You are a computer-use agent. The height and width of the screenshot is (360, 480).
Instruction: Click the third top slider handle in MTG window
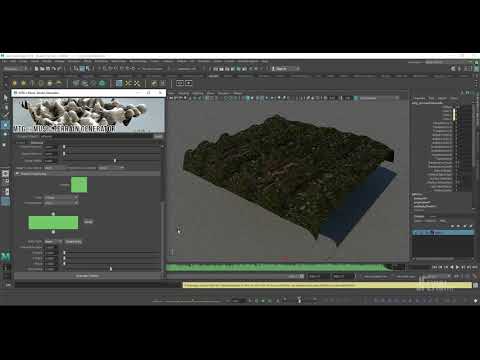(x=115, y=161)
